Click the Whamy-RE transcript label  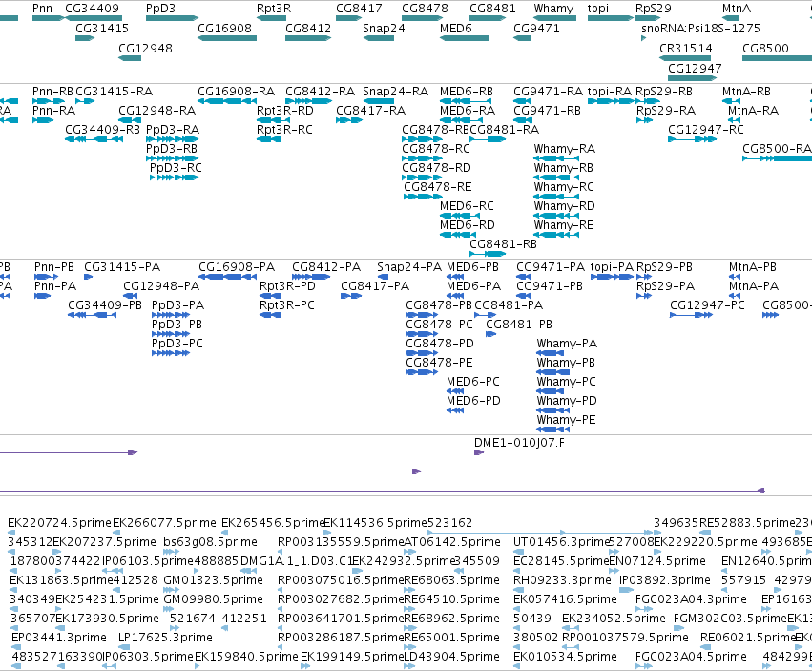(564, 225)
